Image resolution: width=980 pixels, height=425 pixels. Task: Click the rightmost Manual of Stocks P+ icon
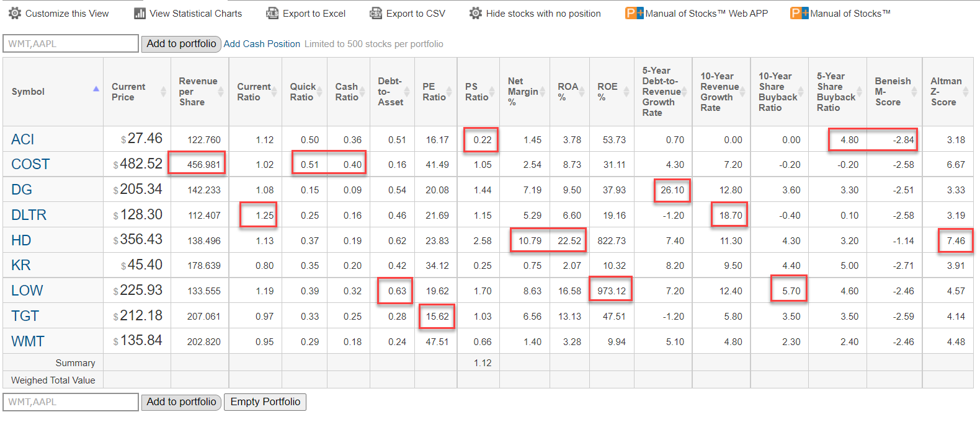[800, 13]
